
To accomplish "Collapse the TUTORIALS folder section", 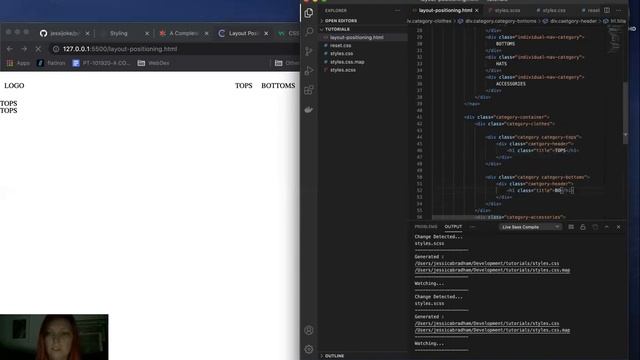I will (x=337, y=29).
